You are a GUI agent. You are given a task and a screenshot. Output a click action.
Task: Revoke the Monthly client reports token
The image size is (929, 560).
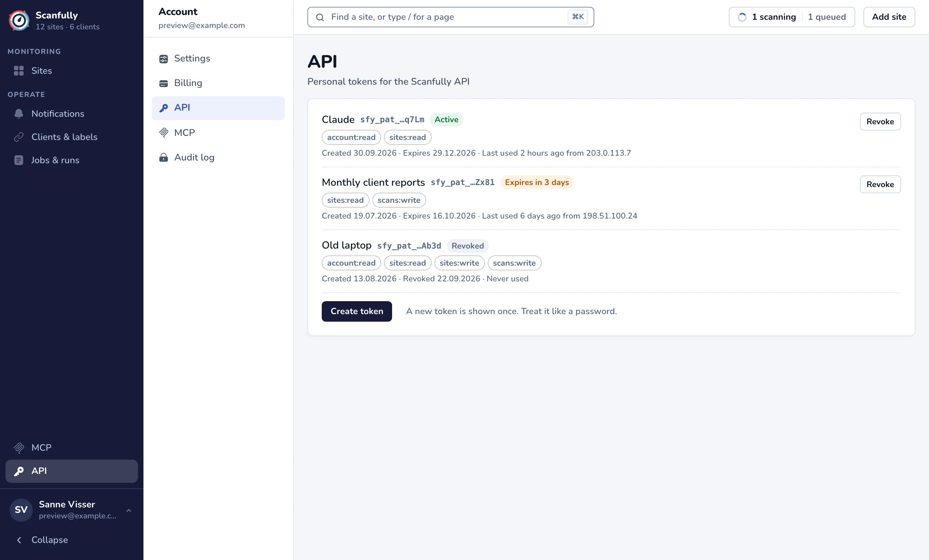(x=880, y=184)
